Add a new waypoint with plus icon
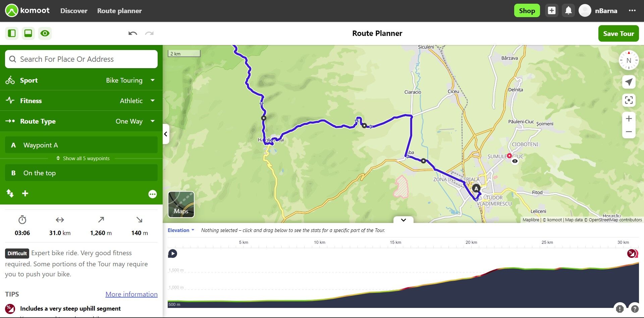 [25, 193]
